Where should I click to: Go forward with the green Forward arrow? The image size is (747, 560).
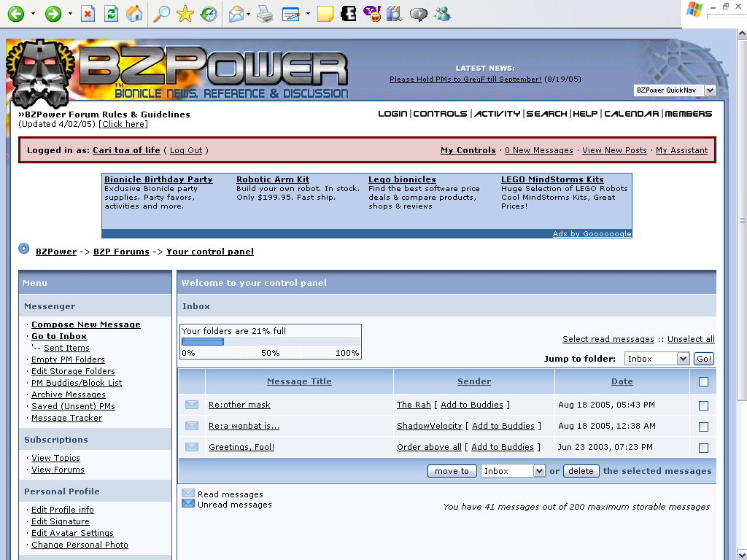[x=53, y=14]
